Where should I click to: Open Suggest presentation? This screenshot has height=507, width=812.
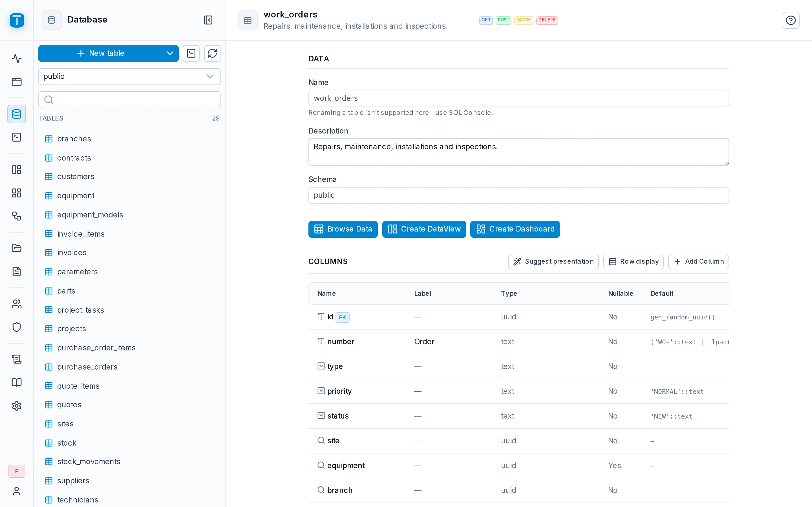pos(553,262)
